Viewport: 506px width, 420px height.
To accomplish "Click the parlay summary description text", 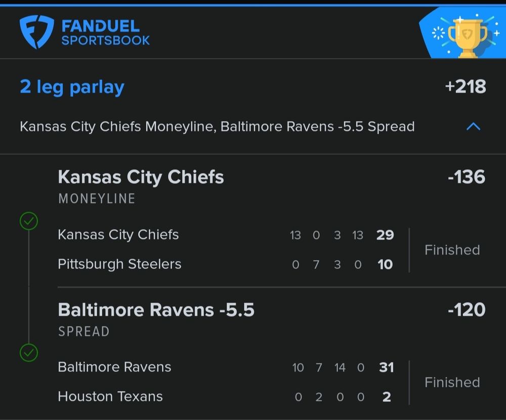I will (x=217, y=126).
